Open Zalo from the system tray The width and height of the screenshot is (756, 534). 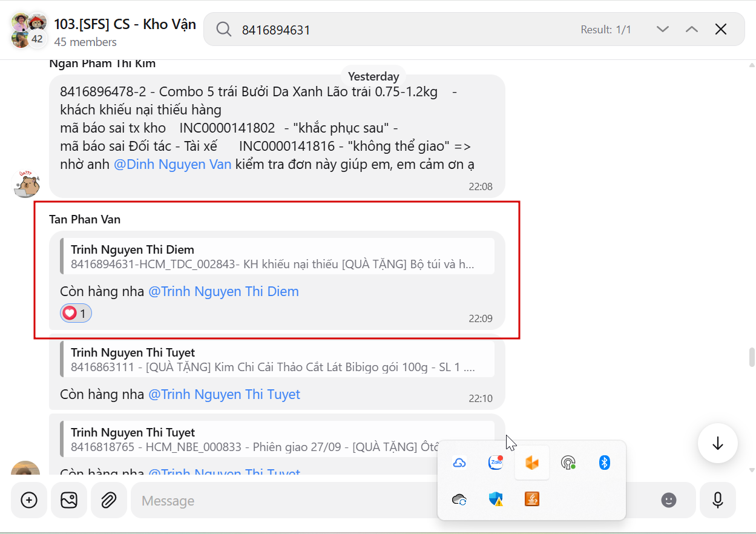coord(496,463)
